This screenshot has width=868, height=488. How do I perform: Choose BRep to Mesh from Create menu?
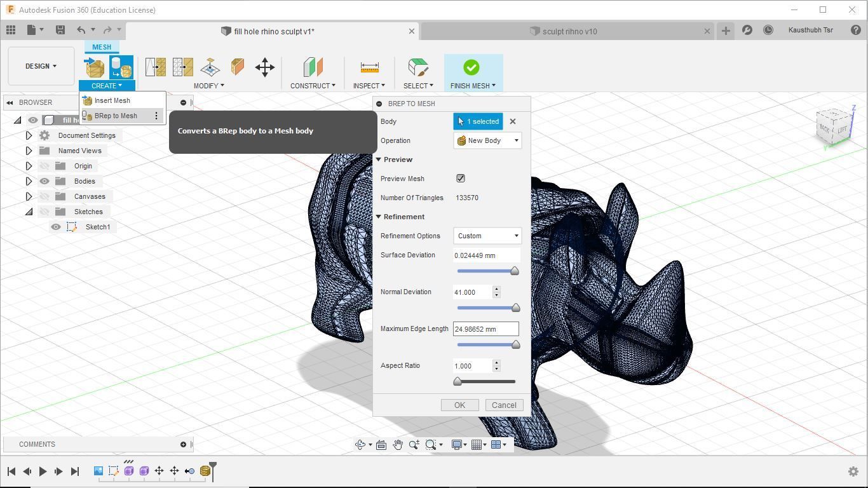pyautogui.click(x=116, y=116)
